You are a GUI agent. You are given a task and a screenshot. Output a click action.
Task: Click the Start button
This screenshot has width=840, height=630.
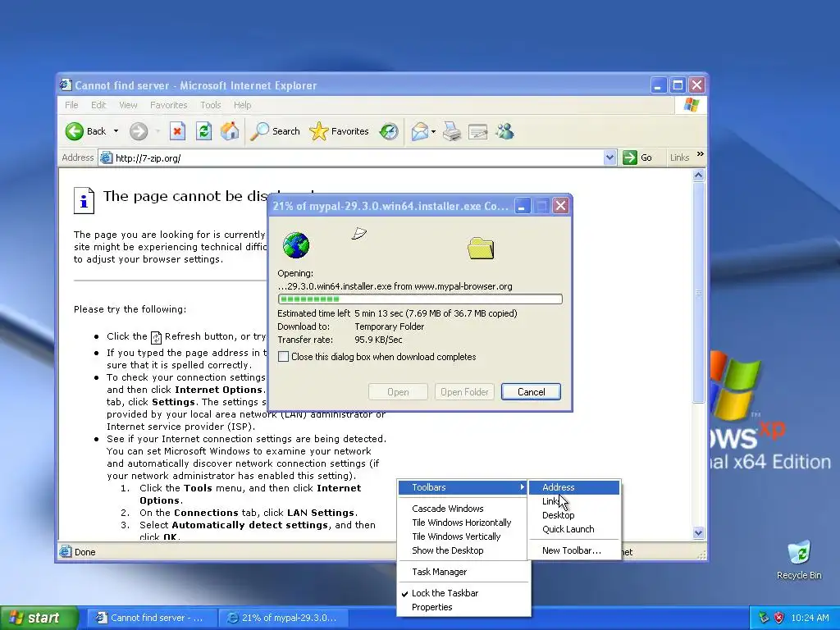pos(38,618)
